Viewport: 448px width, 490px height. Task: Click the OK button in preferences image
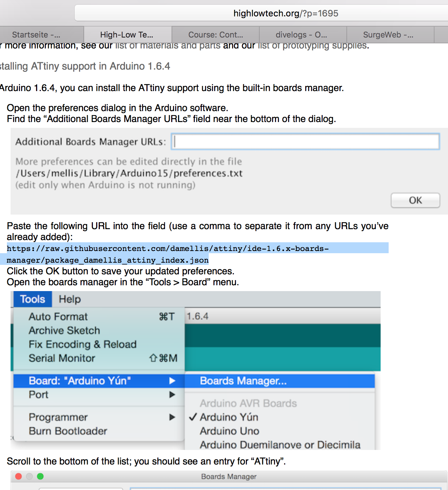click(415, 200)
